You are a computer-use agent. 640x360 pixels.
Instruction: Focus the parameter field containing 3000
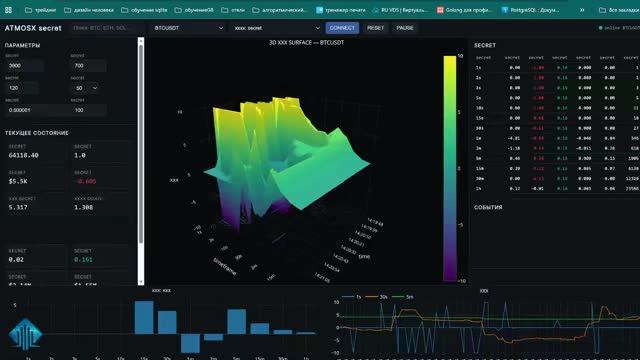pyautogui.click(x=25, y=65)
